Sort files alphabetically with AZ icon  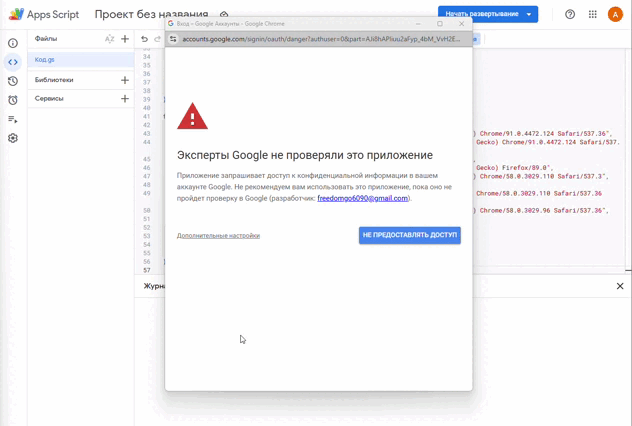109,39
